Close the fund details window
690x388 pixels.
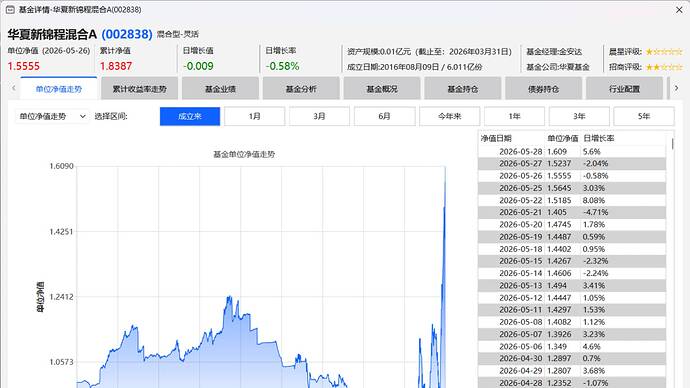679,9
